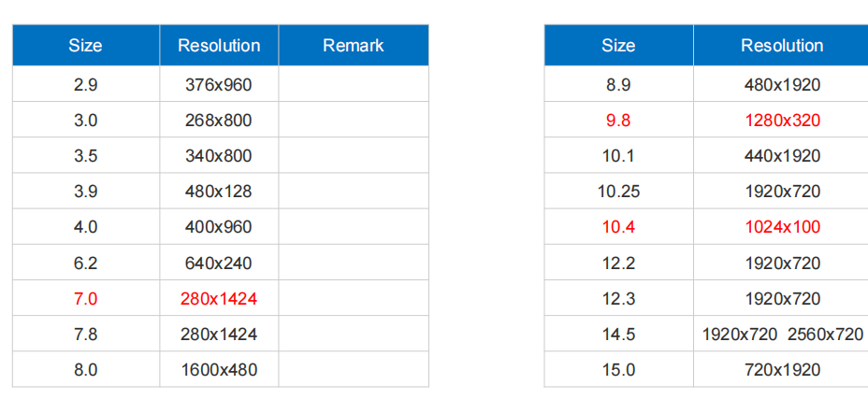Click the Size header in the left table
The width and height of the screenshot is (868, 399).
tap(85, 45)
